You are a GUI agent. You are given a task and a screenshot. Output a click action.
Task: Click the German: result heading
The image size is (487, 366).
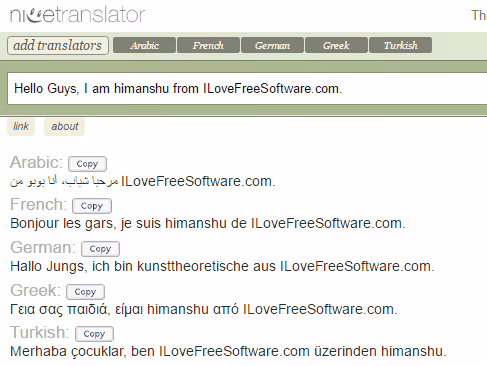[43, 248]
